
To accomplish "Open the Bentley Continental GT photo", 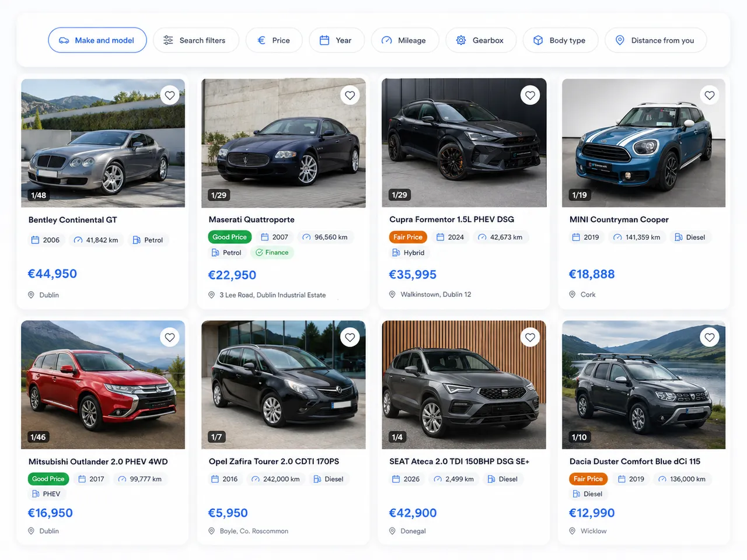I will tap(103, 143).
